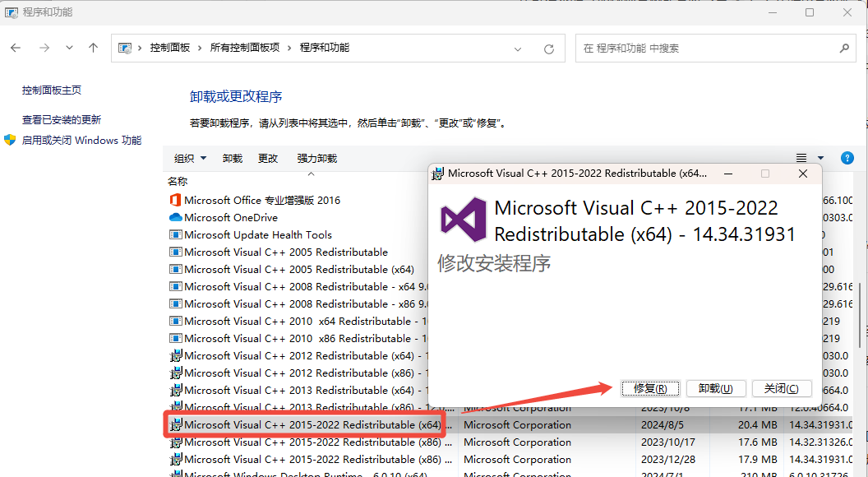This screenshot has width=868, height=477.
Task: Open 所有控制面板项 breadcrumb
Action: (245, 48)
